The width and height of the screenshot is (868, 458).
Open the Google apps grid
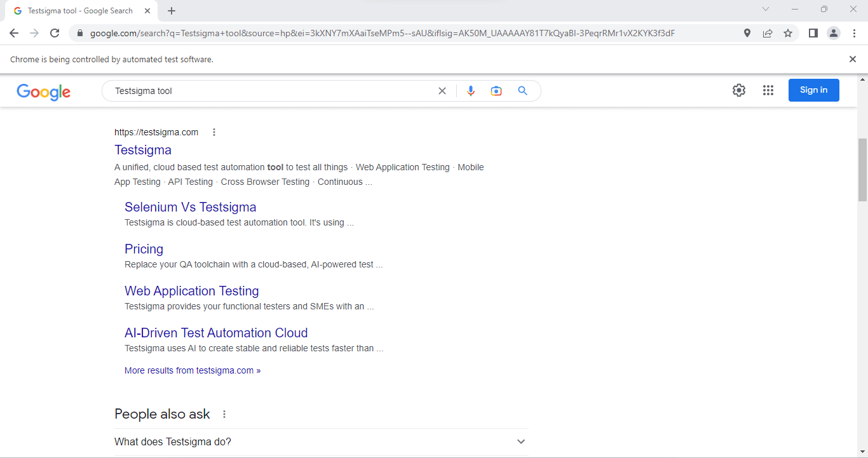768,90
